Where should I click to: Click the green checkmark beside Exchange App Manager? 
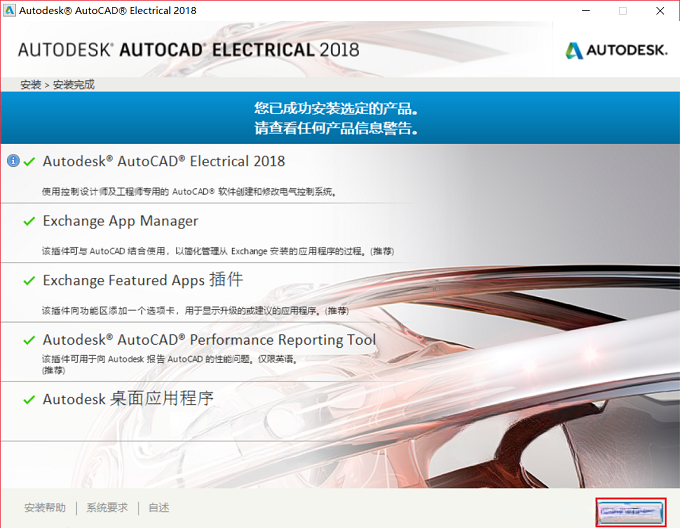coord(29,222)
